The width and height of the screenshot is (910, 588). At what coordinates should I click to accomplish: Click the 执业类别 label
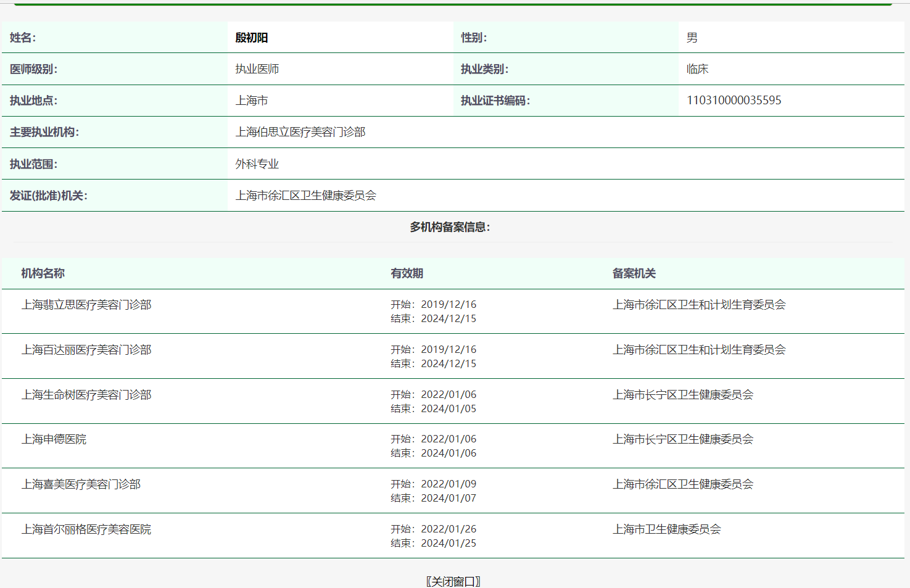click(485, 69)
